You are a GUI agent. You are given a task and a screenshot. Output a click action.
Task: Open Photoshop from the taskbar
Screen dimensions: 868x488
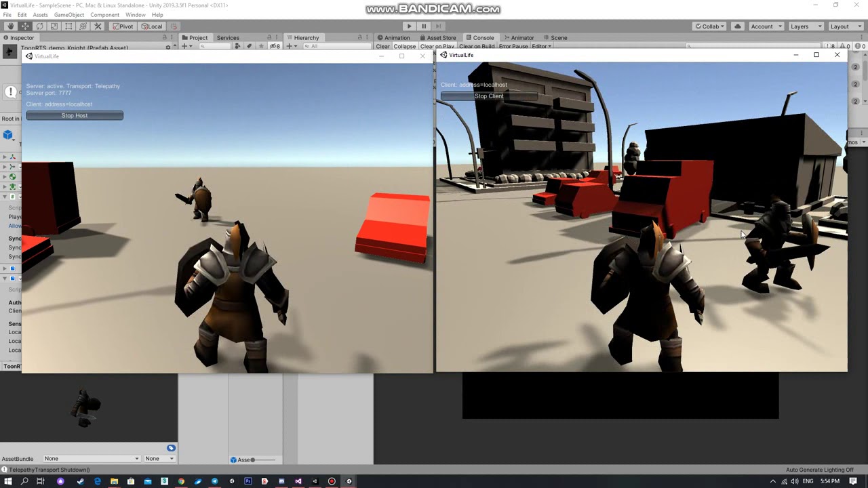pos(248,481)
